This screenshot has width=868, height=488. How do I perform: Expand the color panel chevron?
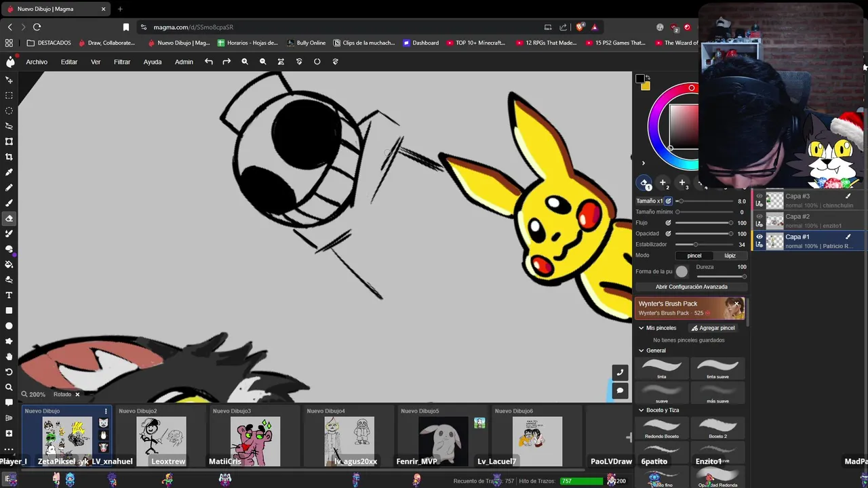[x=644, y=163]
